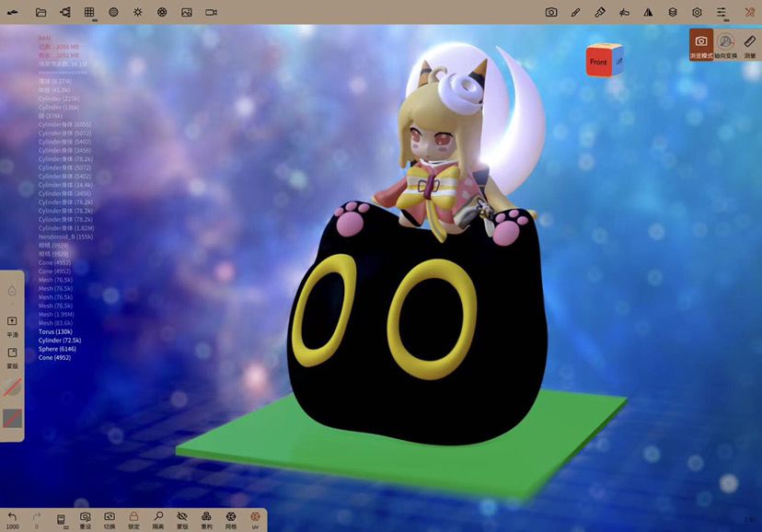
Task: Open the orange tools wrench menu
Action: (x=750, y=12)
